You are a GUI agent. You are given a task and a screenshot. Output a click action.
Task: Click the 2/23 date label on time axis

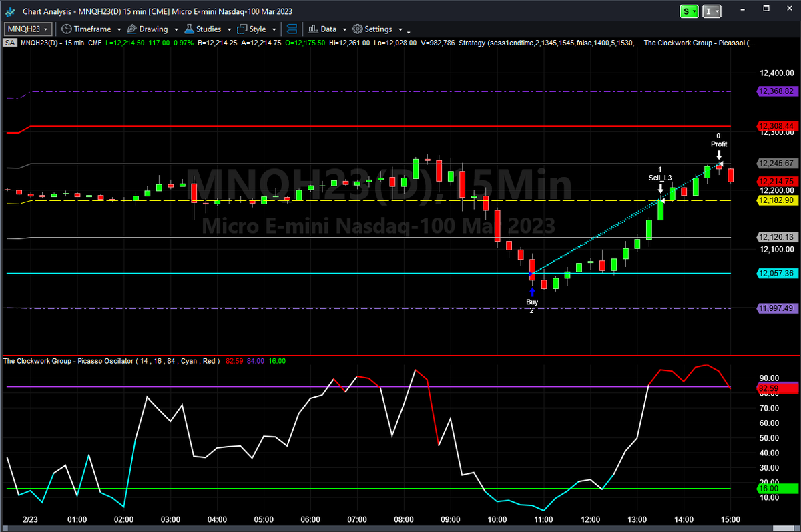point(30,519)
